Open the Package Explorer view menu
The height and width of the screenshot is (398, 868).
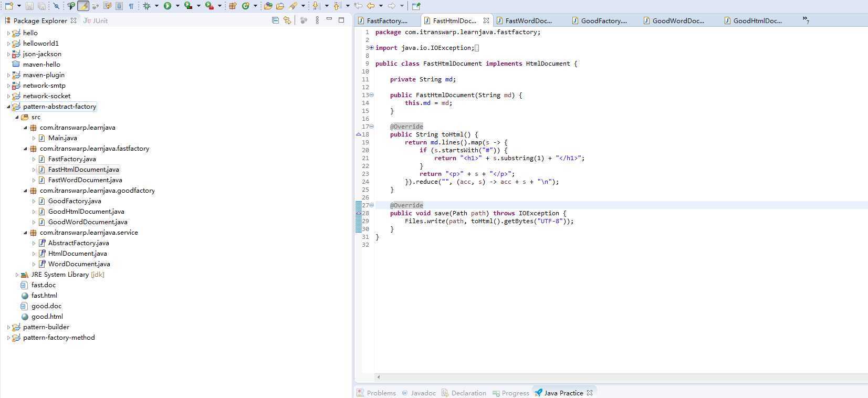(317, 20)
